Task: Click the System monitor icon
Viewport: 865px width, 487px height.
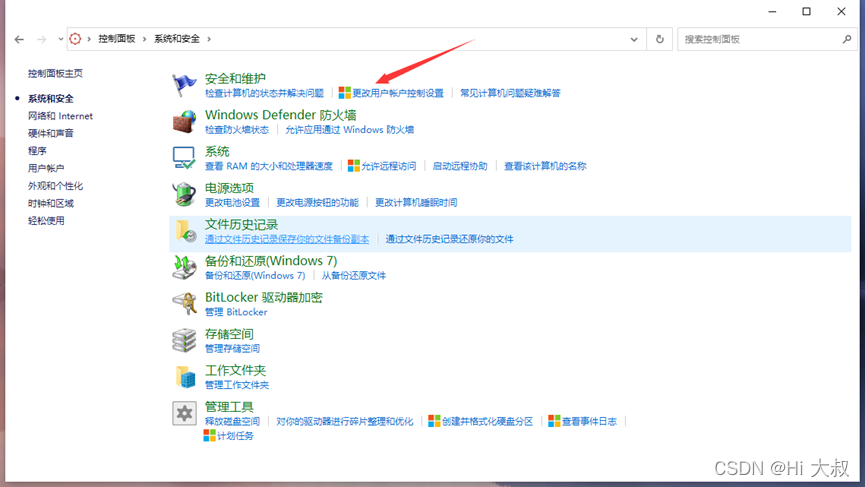Action: tap(184, 158)
